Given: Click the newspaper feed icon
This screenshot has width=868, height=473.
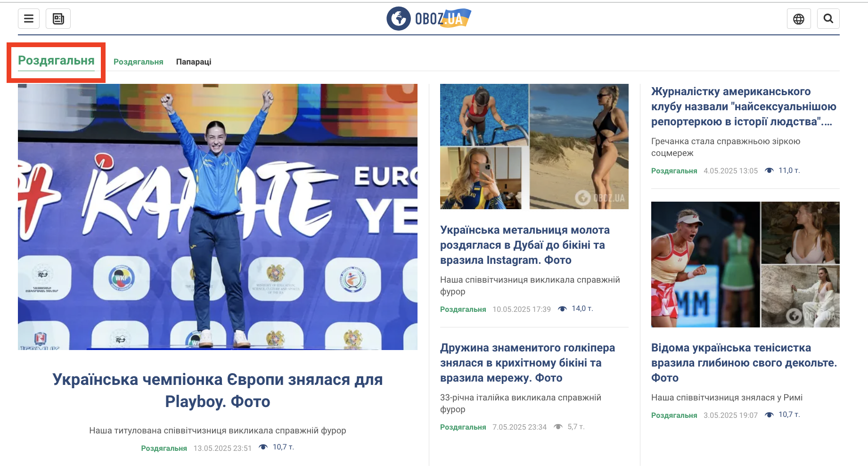Looking at the screenshot, I should pos(58,18).
